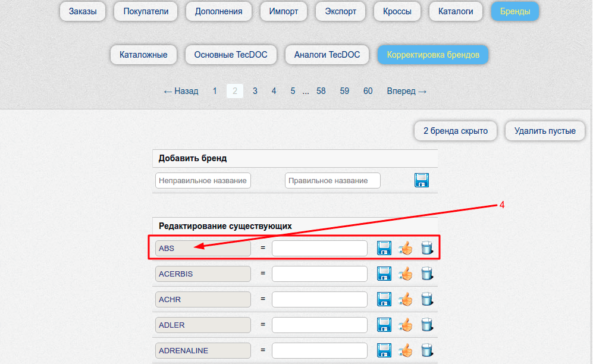Click the correct-name field for ABS
Viewport: 593px width, 364px height.
coord(319,249)
